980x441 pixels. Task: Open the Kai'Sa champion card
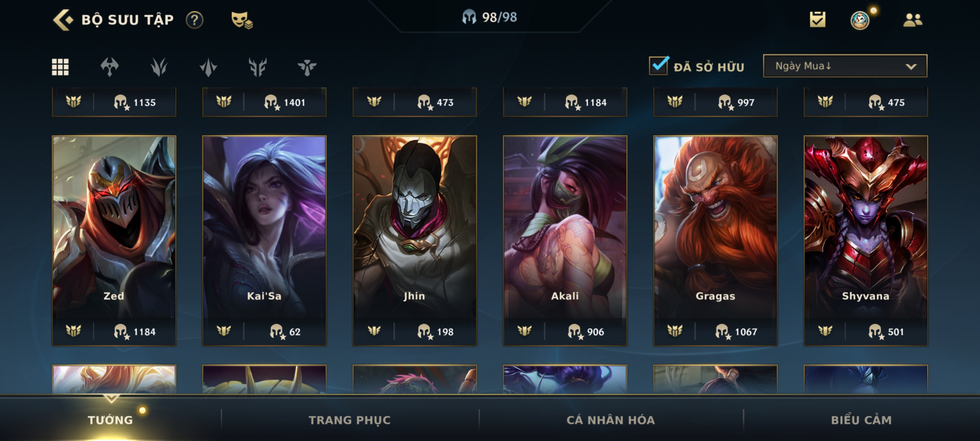(x=264, y=240)
